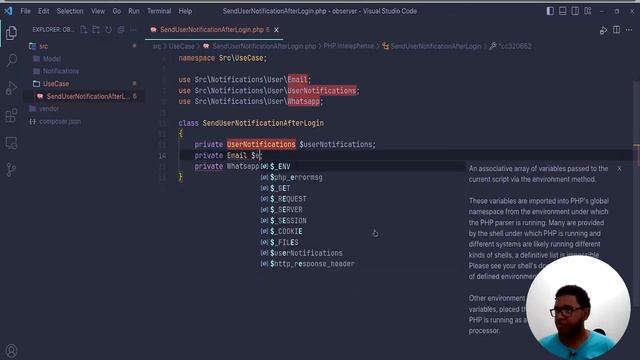Screen dimensions: 640x360
Task: Open the Search view in activity bar
Action: pos(11,60)
